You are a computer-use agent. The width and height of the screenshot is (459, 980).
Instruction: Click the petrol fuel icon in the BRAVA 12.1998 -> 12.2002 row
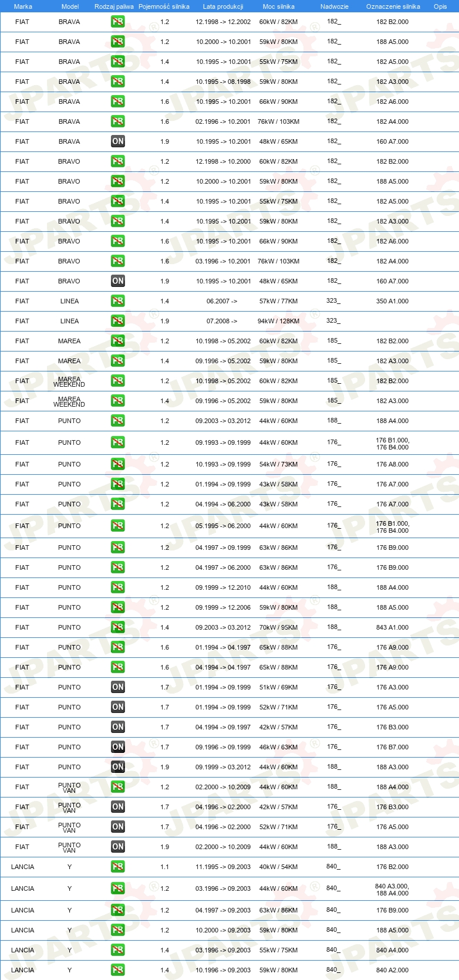118,22
